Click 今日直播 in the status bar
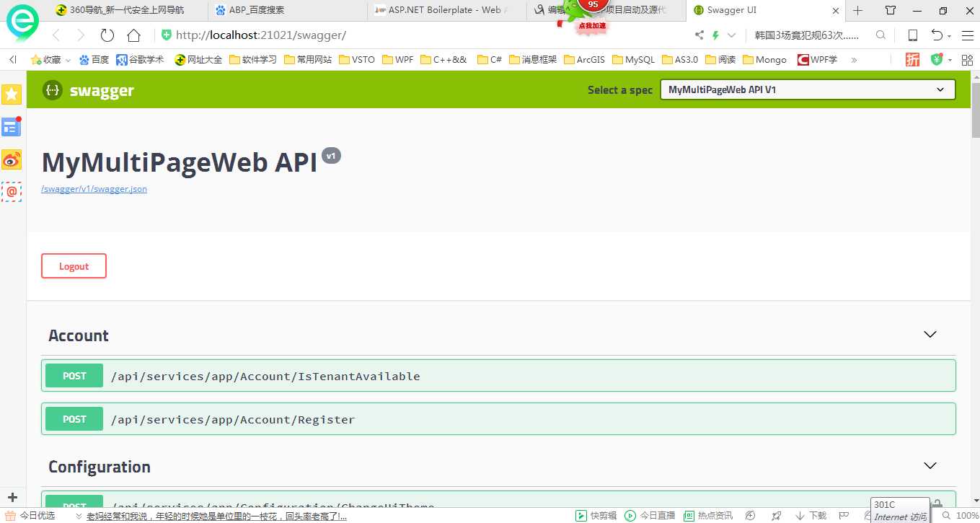Image resolution: width=980 pixels, height=523 pixels. (x=650, y=515)
